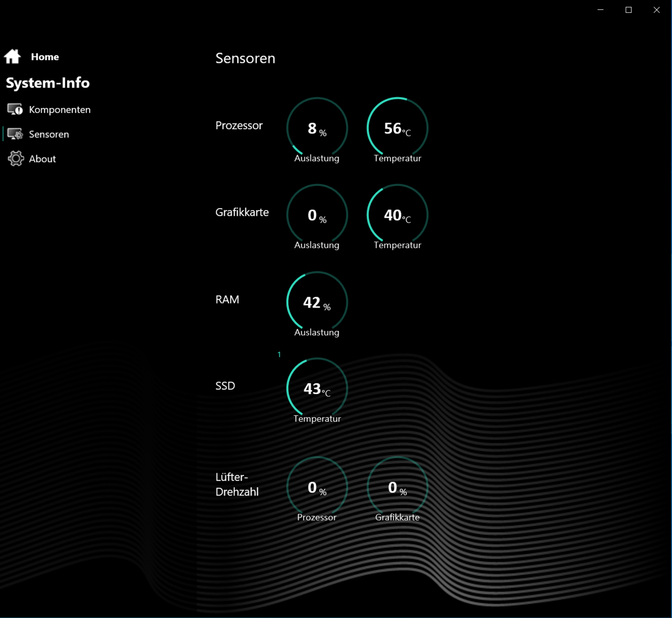The image size is (672, 618).
Task: Click the Sensoren monitor-gear icon
Action: [x=15, y=134]
